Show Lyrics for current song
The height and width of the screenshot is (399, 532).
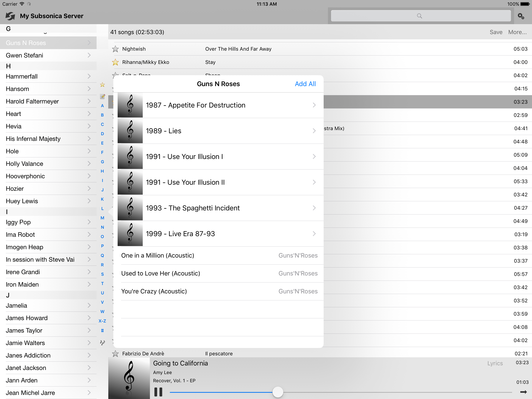pyautogui.click(x=495, y=363)
